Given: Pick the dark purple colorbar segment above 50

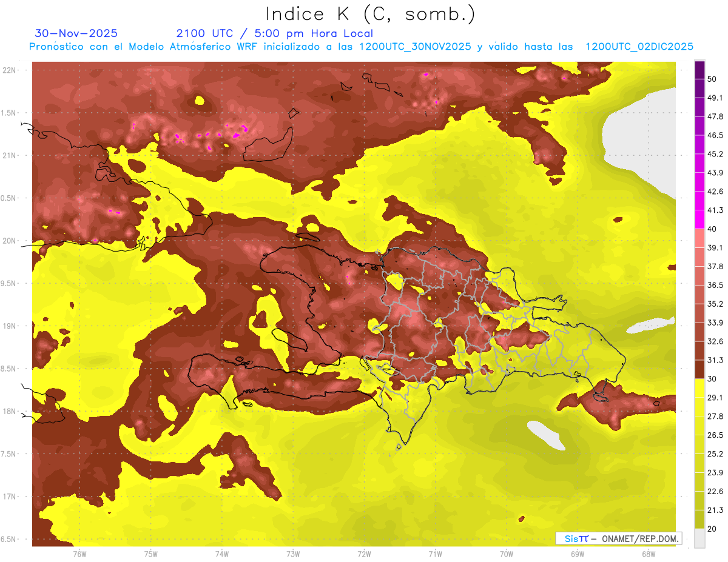Looking at the screenshot, I should tap(699, 70).
